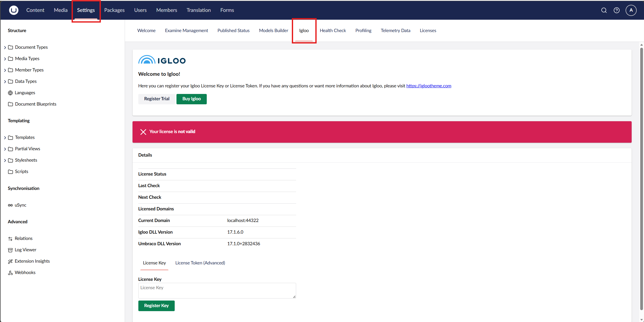This screenshot has height=322, width=644.
Task: Select the License Key tab
Action: pos(154,263)
